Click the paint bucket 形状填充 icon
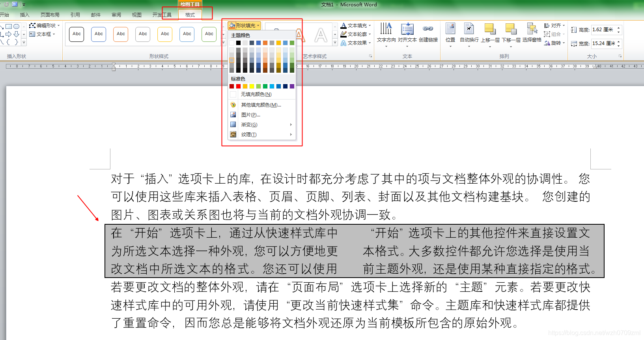The height and width of the screenshot is (340, 644). pos(232,25)
